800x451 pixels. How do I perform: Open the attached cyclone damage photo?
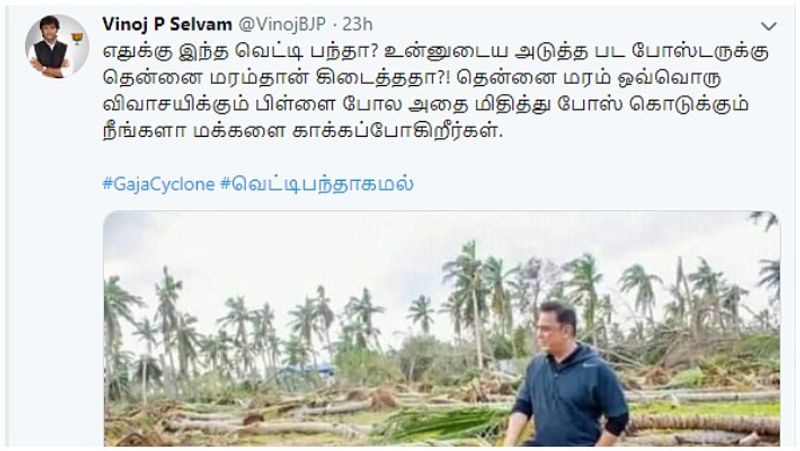(x=442, y=329)
